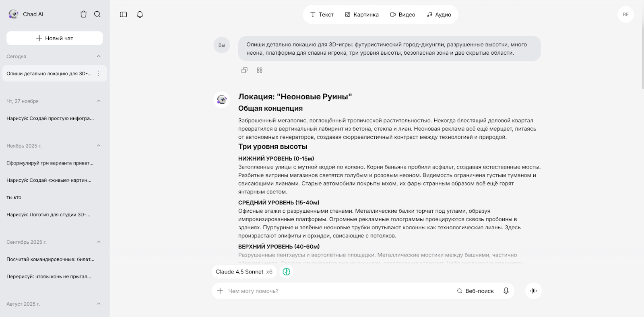Screen dimensions: 644x317
Task: Activate voice mode waveform button
Action: pyautogui.click(x=534, y=291)
